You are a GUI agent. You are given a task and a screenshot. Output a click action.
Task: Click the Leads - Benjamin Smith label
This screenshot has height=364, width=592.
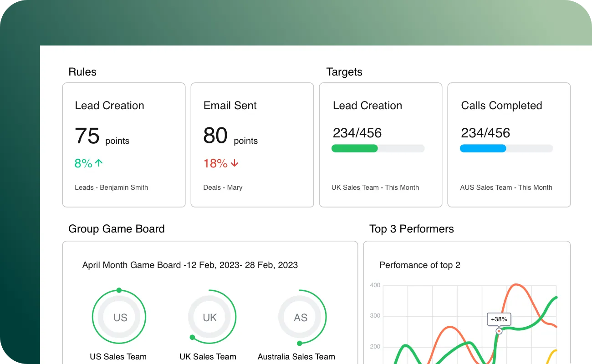coord(111,187)
